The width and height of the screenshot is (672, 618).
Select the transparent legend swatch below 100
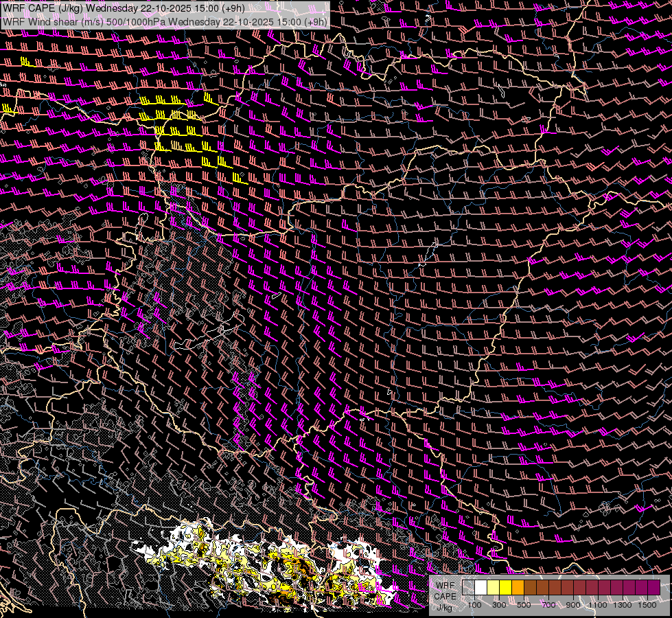(x=468, y=588)
